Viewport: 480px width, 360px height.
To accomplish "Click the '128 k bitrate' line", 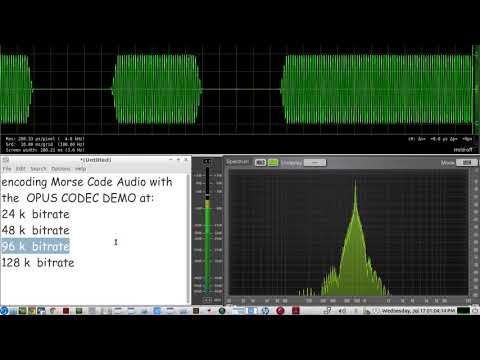I will click(38, 263).
